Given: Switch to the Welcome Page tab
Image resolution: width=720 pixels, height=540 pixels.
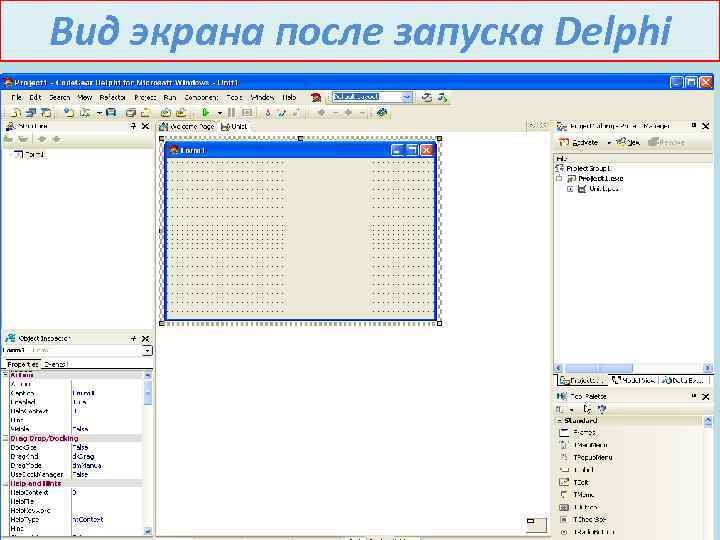Looking at the screenshot, I should (x=186, y=126).
